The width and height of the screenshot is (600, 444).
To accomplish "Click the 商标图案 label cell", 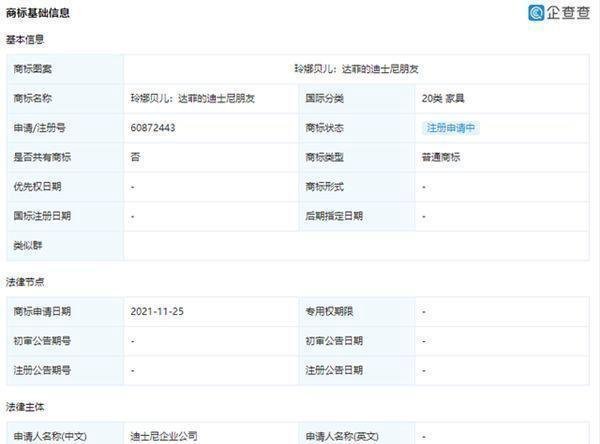I will tap(65, 69).
